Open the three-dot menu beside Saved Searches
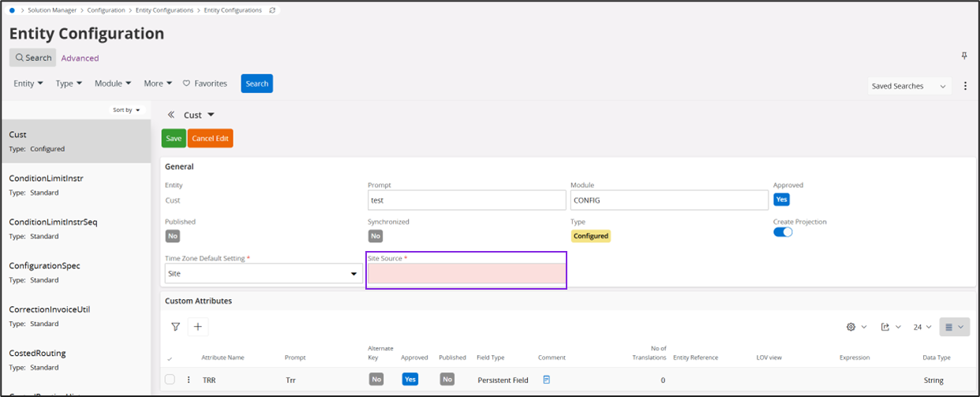Viewport: 980px width, 397px height. click(966, 86)
